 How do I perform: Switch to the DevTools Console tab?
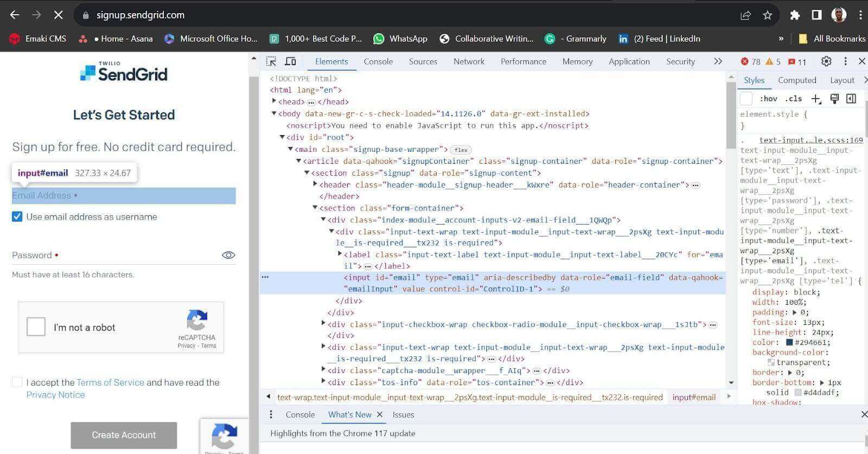pos(378,61)
